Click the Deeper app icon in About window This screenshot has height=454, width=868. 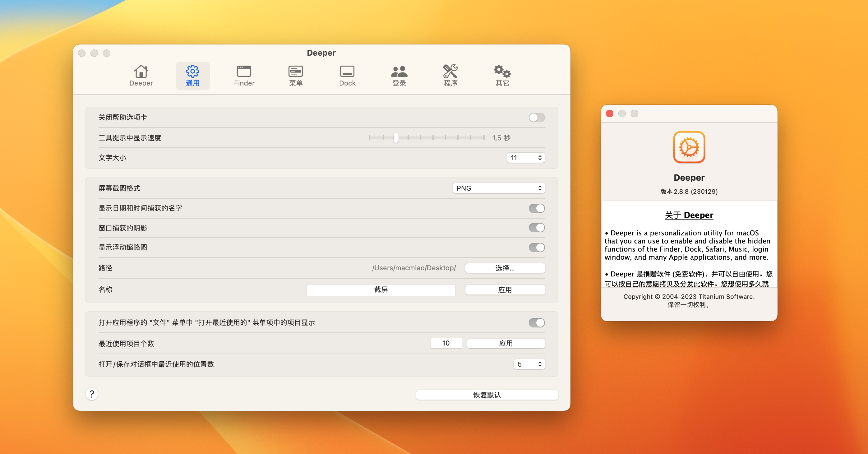[x=689, y=147]
